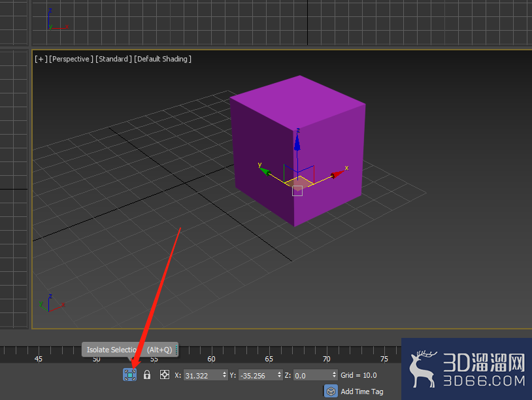
Task: Click frame 70 on the time ruler
Action: [326, 359]
